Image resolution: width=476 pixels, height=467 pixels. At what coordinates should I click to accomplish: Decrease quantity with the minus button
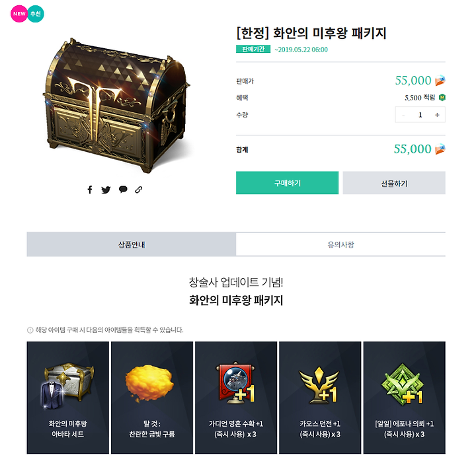(x=403, y=115)
